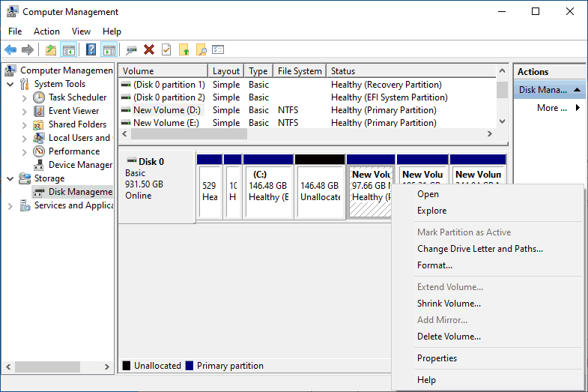Select Format... in the context menu

pyautogui.click(x=488, y=265)
